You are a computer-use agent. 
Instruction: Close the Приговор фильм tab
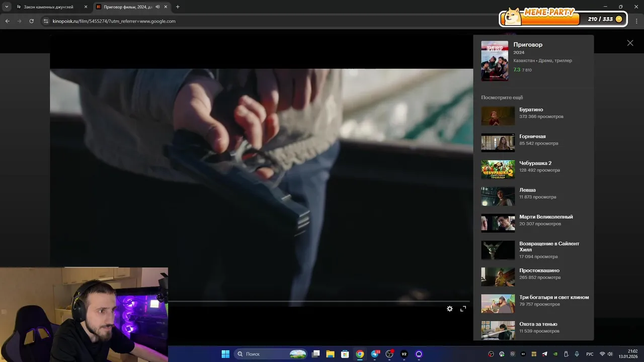click(x=166, y=7)
